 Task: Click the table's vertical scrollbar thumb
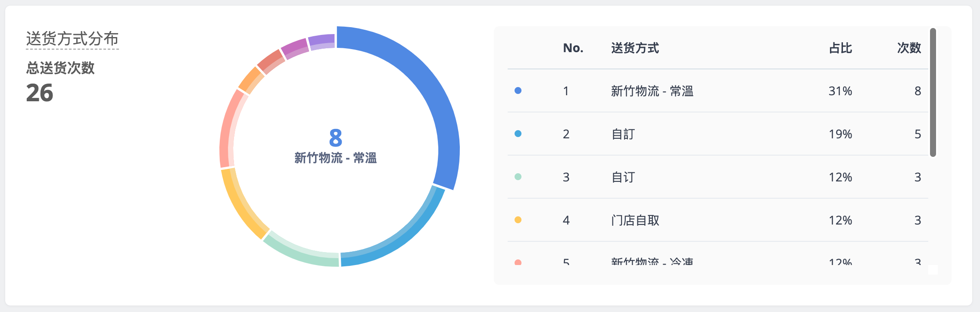(x=933, y=92)
